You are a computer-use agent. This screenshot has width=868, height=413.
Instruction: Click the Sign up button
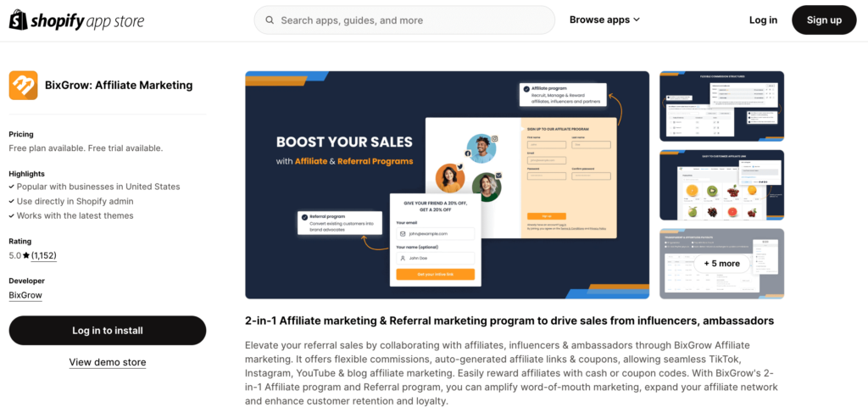pos(824,20)
